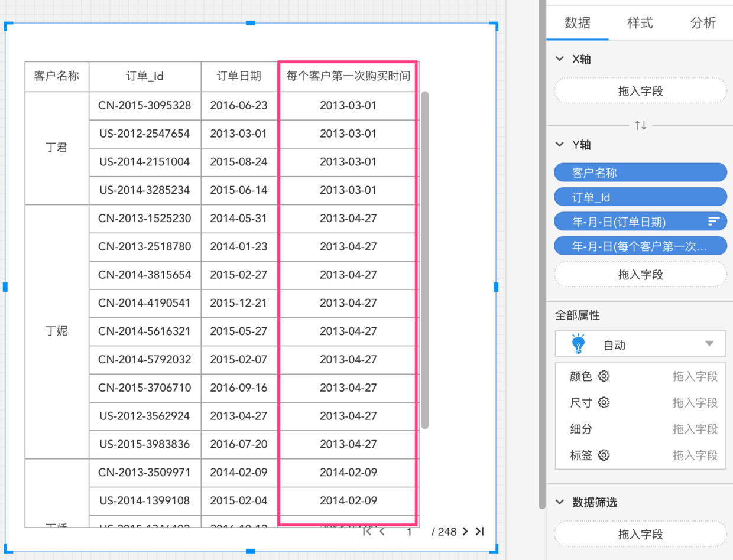Click order cell US-2014-3285234
This screenshot has height=560, width=733.
tap(145, 190)
